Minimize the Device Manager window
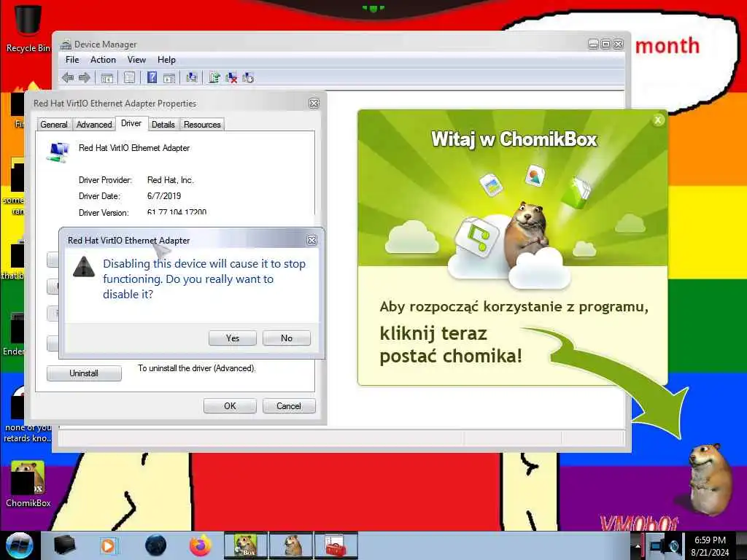The height and width of the screenshot is (560, 747). coord(593,44)
